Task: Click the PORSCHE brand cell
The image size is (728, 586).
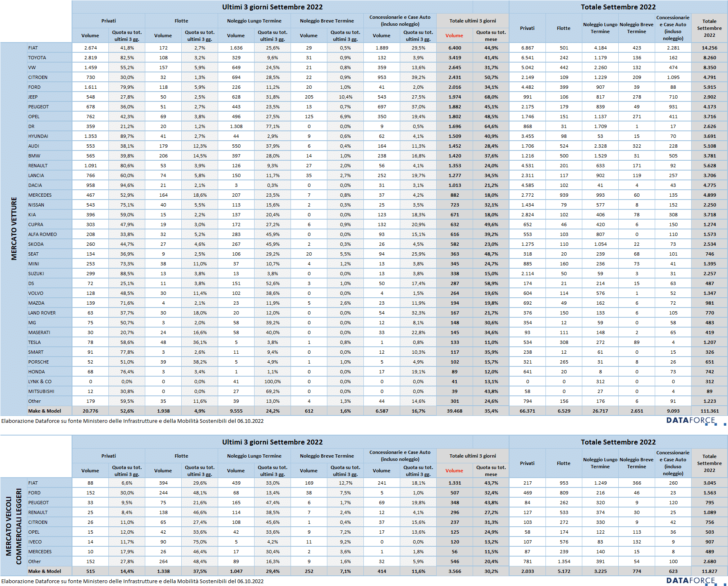Action: (x=50, y=362)
